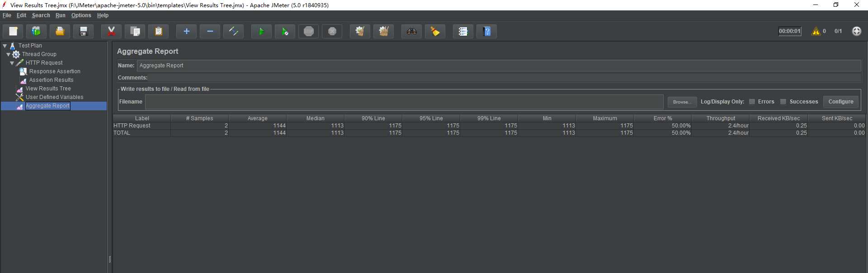
Task: Click the Reset Search icon
Action: coord(435,31)
